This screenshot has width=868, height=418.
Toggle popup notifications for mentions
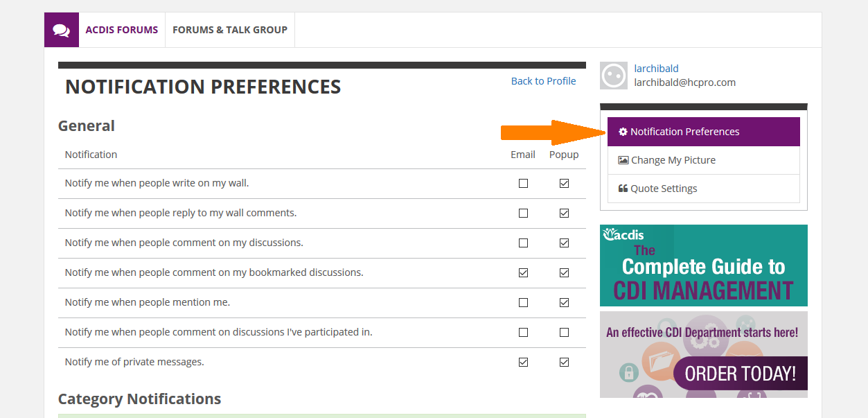564,302
